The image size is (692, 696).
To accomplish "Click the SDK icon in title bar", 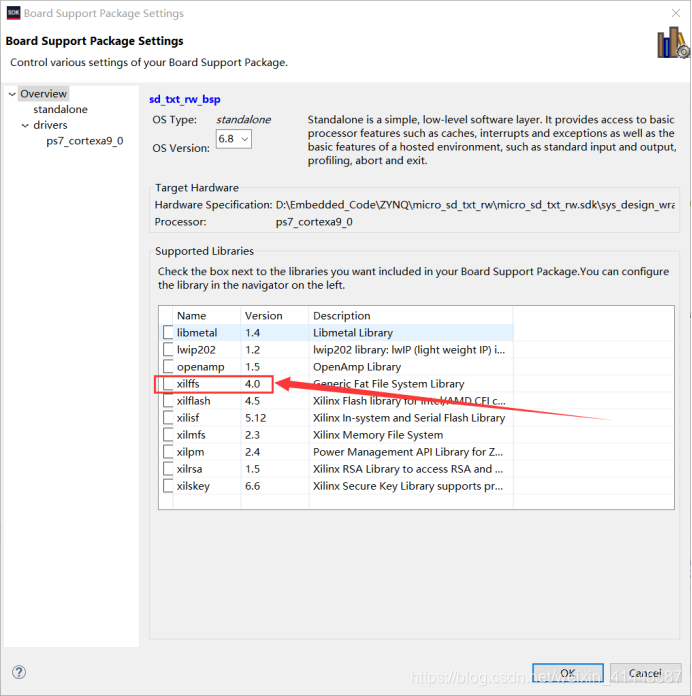I will click(13, 13).
